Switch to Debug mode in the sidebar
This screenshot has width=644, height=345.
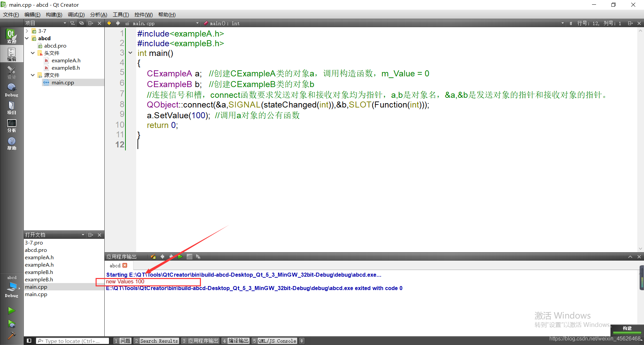coord(11,90)
